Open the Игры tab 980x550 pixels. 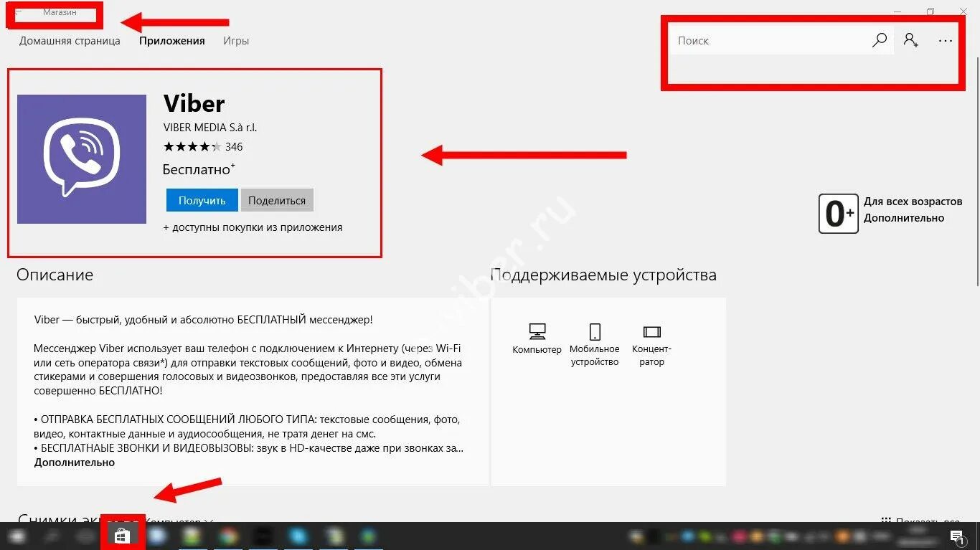coord(236,41)
